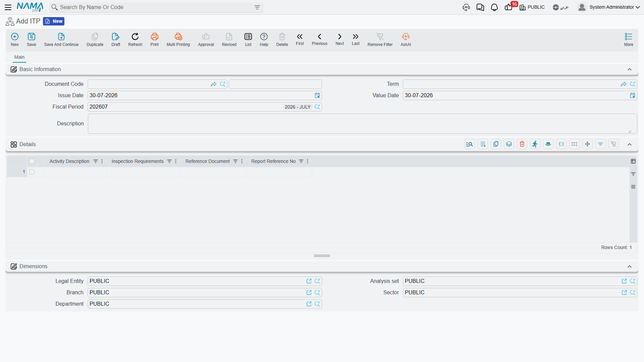644x362 pixels.
Task: Switch language to Arabic
Action: point(561,7)
